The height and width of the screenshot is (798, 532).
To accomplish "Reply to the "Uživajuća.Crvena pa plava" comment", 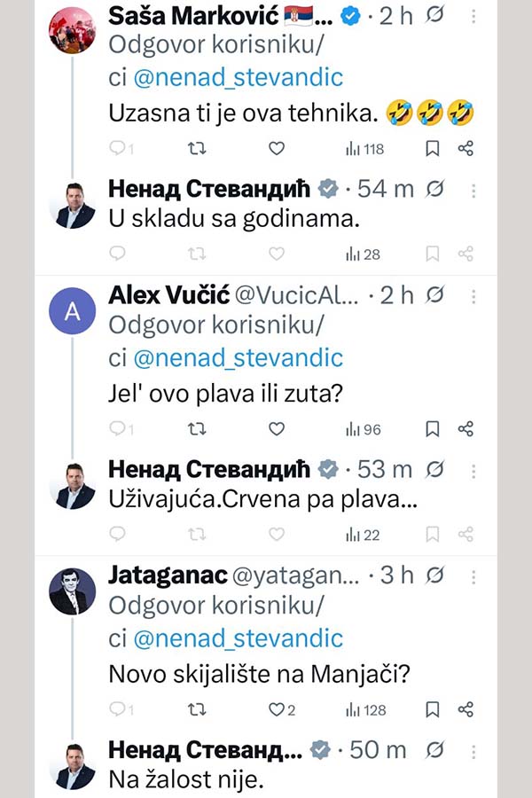I will coord(118,534).
